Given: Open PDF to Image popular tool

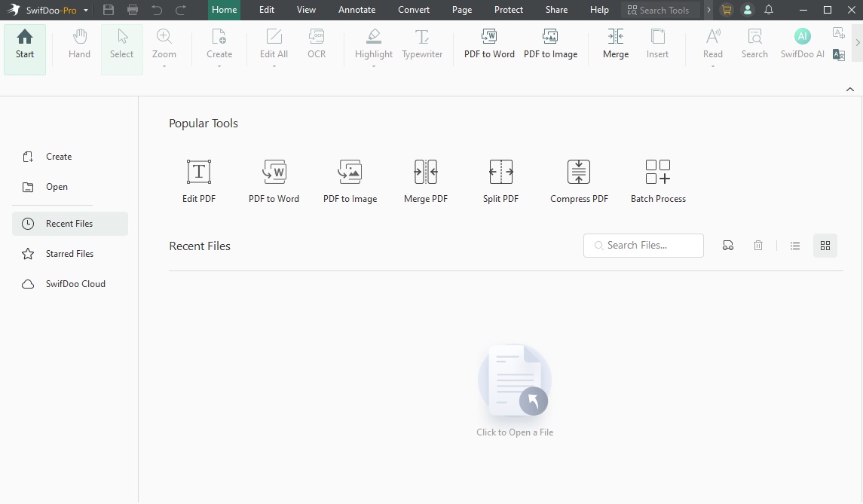Looking at the screenshot, I should tap(350, 182).
